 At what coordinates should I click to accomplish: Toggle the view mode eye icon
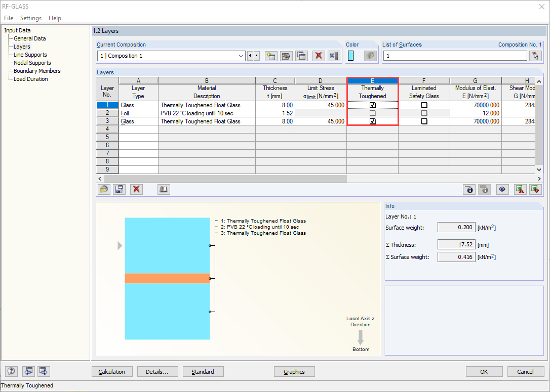[x=502, y=190]
